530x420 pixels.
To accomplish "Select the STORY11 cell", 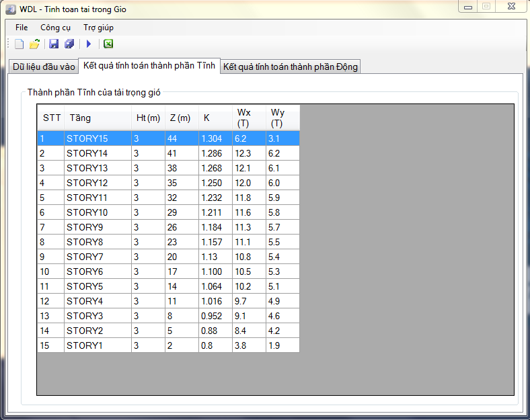I will 98,198.
